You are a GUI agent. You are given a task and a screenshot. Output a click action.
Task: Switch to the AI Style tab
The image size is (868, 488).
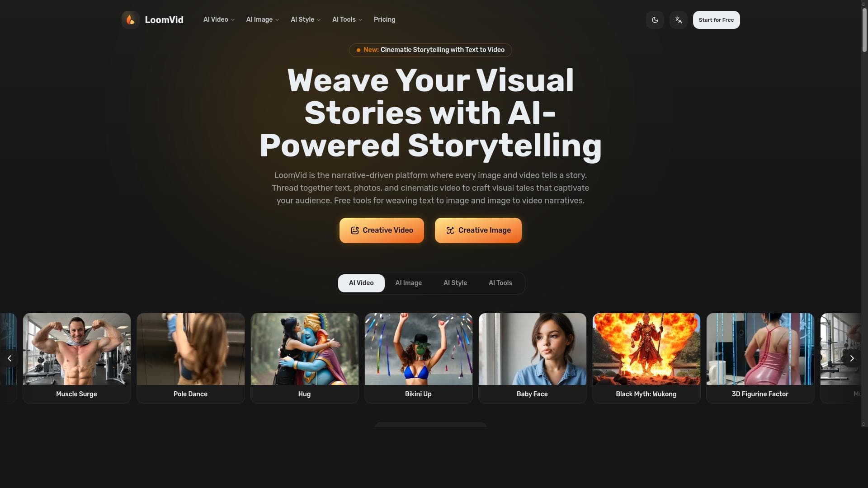[455, 283]
